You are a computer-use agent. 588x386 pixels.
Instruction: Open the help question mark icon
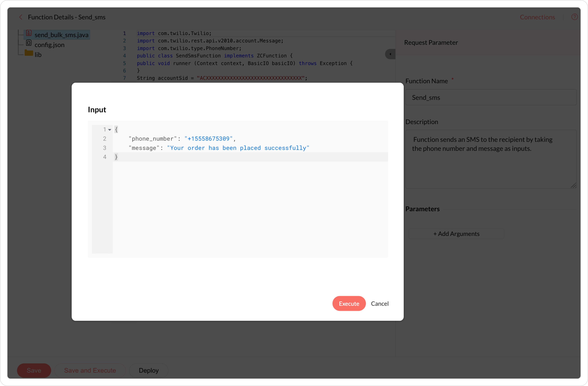point(574,17)
